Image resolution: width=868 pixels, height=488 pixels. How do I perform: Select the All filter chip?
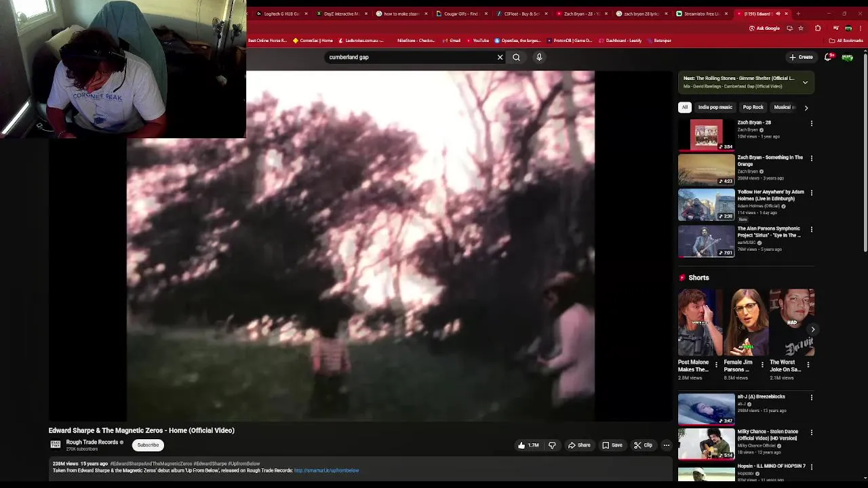[x=685, y=107]
